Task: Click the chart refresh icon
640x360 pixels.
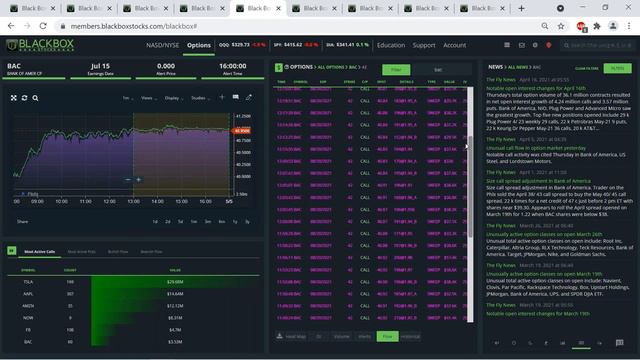Action: point(24,98)
